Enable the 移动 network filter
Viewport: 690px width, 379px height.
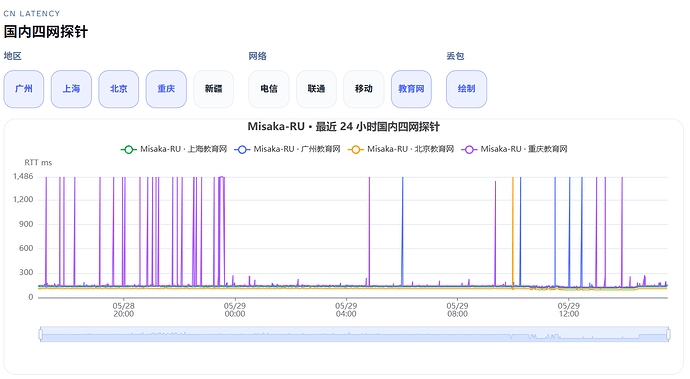(364, 89)
